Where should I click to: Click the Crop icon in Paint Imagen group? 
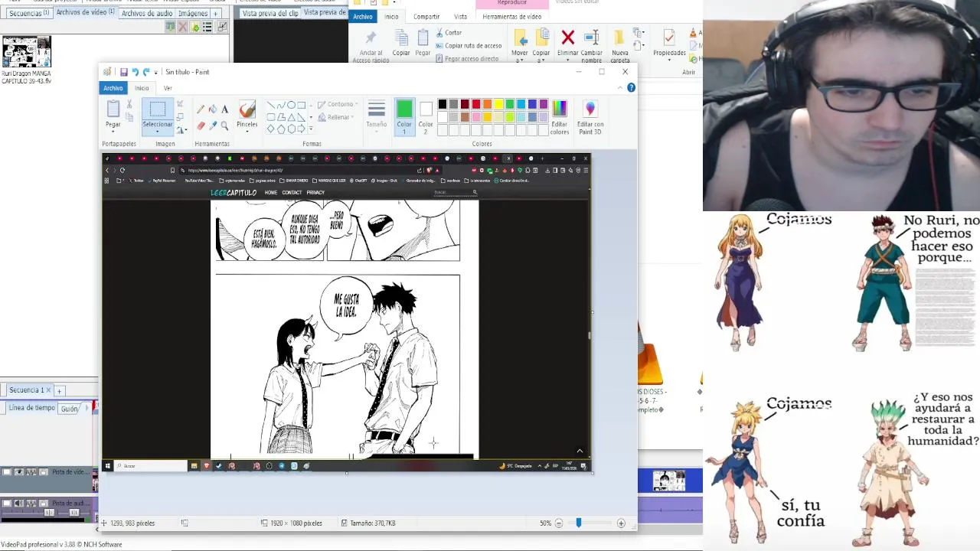(x=181, y=103)
